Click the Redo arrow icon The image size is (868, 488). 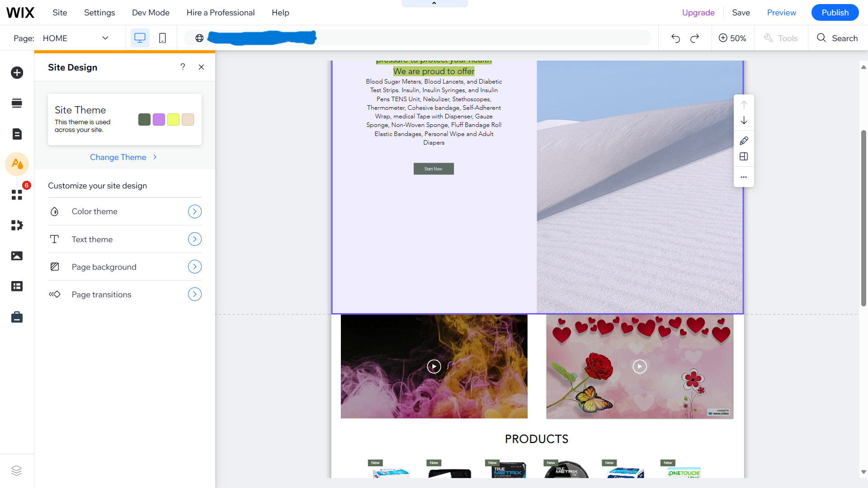point(695,38)
